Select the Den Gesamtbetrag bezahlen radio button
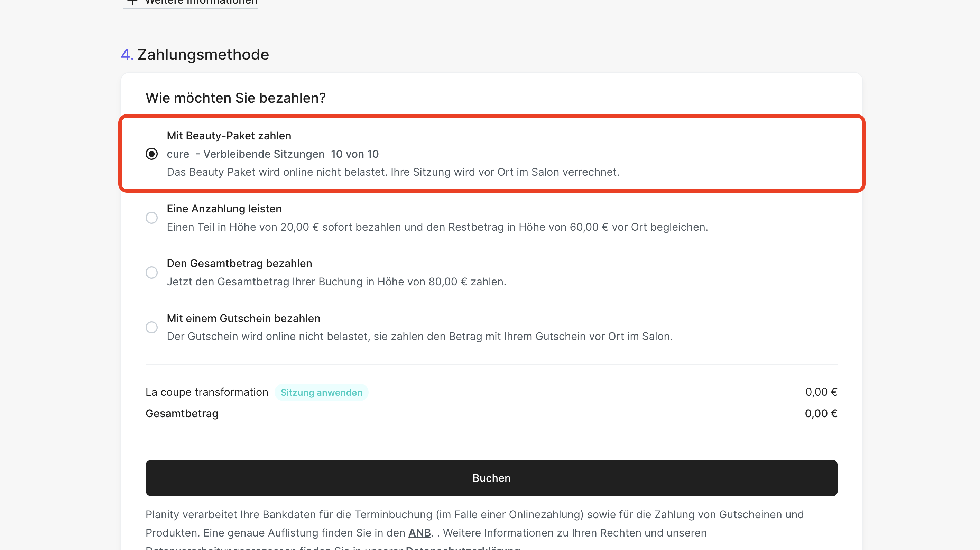 pos(151,273)
